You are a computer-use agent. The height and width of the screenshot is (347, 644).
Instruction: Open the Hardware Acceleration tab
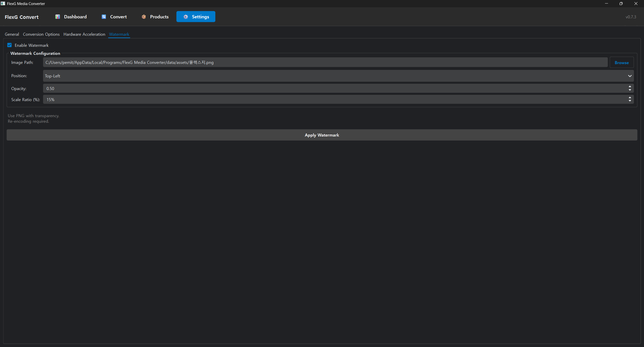tap(84, 34)
